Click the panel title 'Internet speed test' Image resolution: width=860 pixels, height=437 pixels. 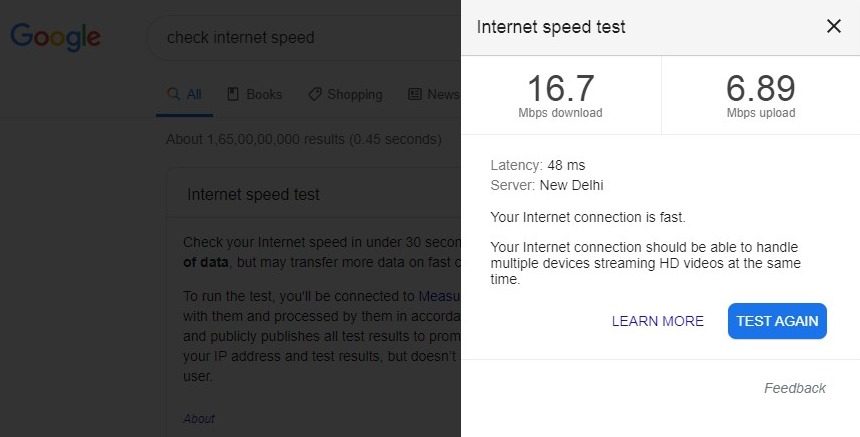551,27
